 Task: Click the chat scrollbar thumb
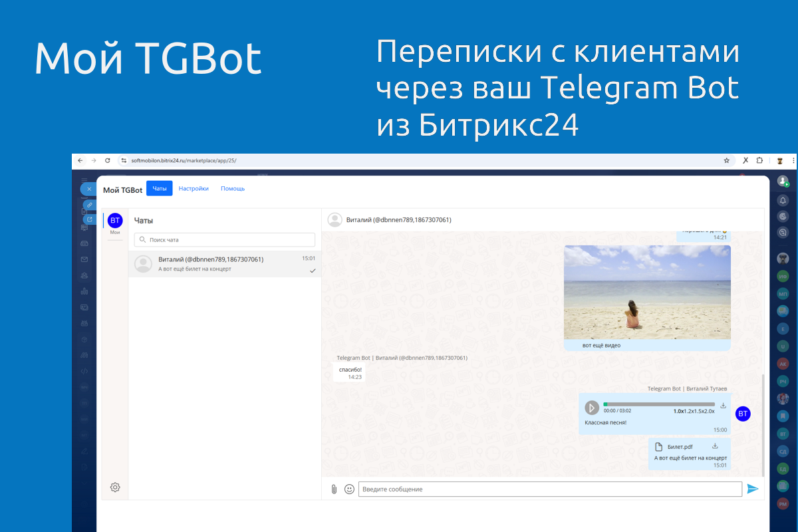click(x=764, y=426)
